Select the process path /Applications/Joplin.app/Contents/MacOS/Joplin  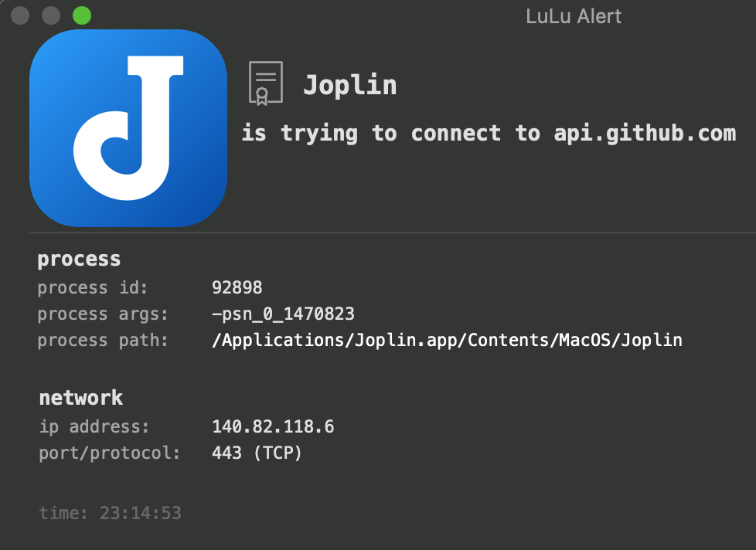[x=447, y=340]
